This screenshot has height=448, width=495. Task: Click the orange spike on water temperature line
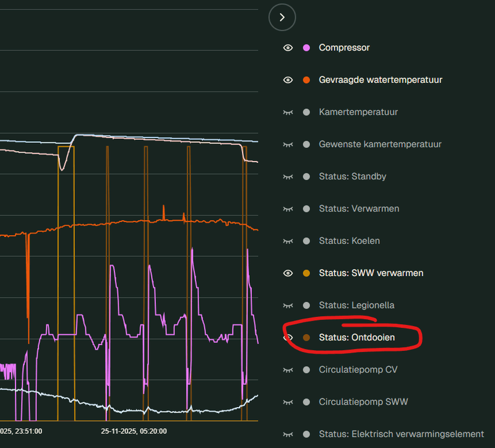163,210
